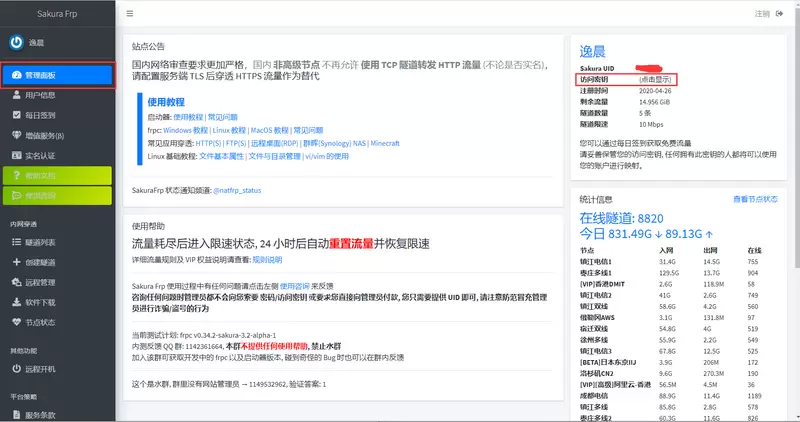Click the chat bubble icon on 使用咨询
The width and height of the screenshot is (800, 422).
[x=16, y=195]
